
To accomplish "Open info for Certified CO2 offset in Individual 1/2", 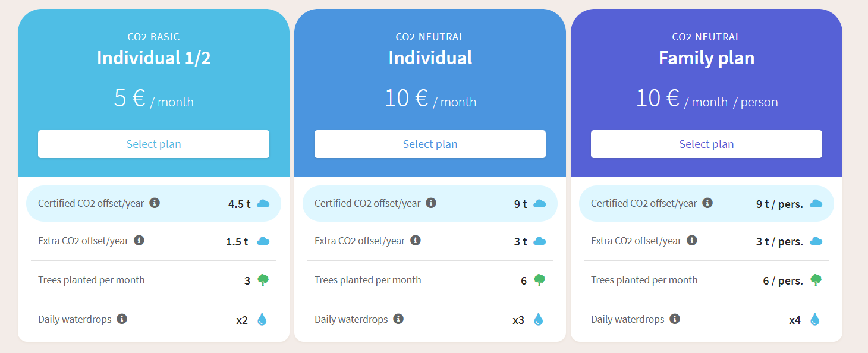I will click(x=155, y=203).
